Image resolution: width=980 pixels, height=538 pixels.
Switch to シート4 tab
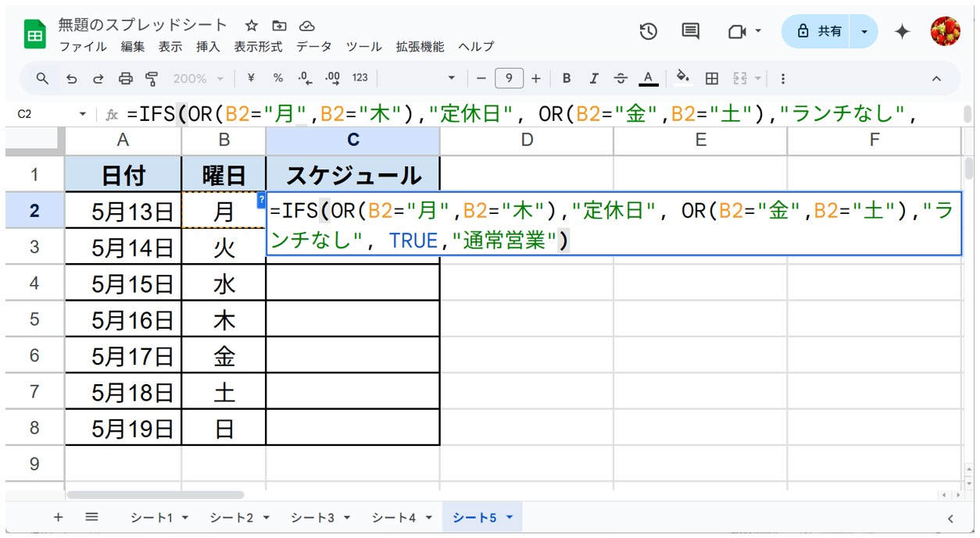[393, 517]
